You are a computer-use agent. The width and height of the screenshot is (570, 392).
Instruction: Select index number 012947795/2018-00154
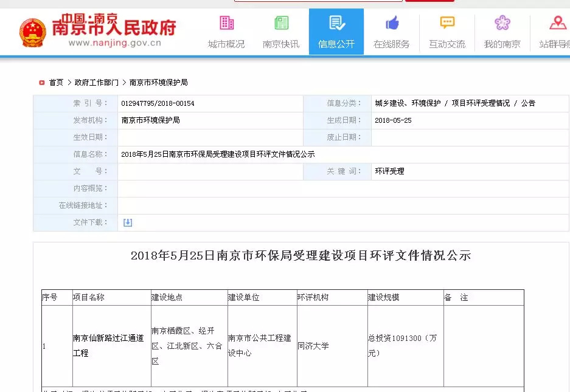click(158, 103)
